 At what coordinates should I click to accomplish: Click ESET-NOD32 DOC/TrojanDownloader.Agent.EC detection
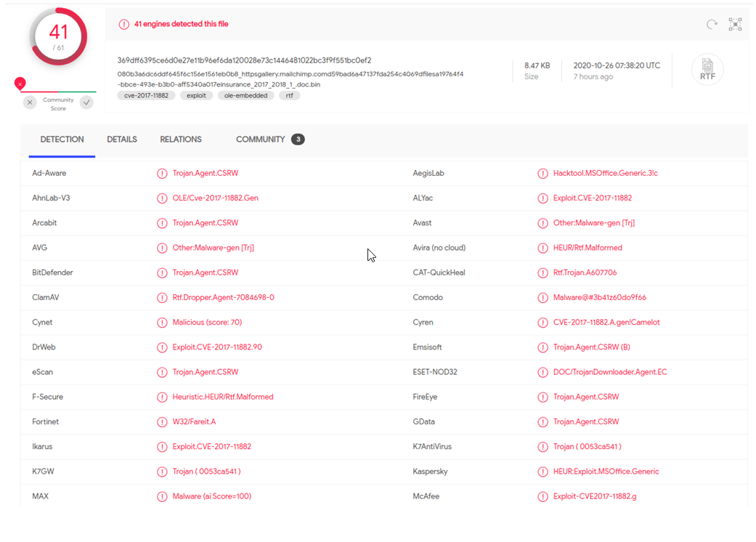pos(610,372)
